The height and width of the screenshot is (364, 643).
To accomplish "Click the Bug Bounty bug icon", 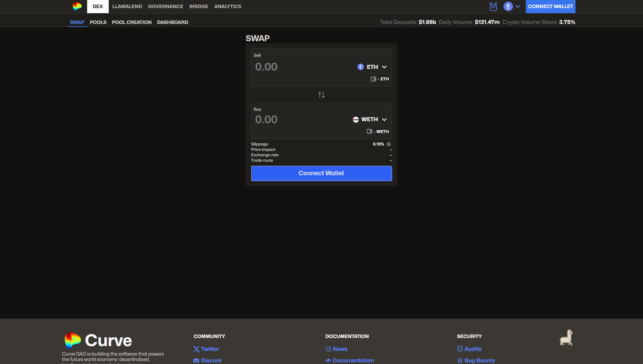I will 460,361.
